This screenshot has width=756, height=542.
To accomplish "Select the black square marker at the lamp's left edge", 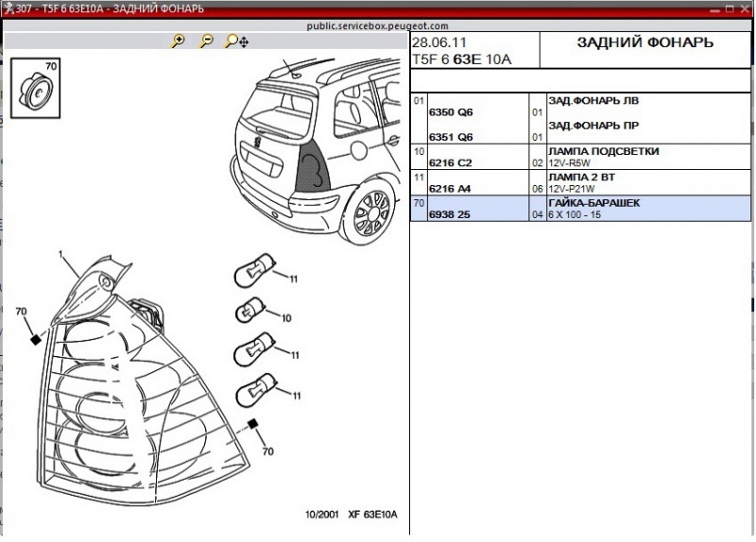I will pyautogui.click(x=35, y=338).
